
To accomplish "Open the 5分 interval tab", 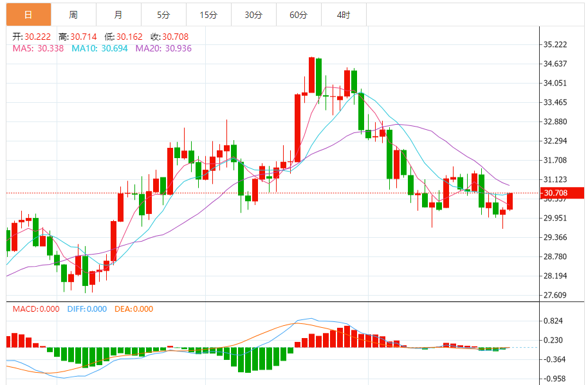I will pyautogui.click(x=163, y=15).
